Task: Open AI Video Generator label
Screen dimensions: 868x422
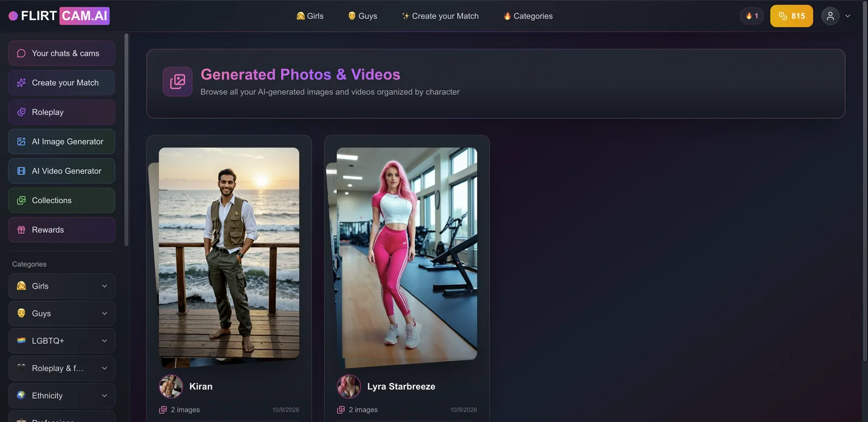Action: coord(67,171)
